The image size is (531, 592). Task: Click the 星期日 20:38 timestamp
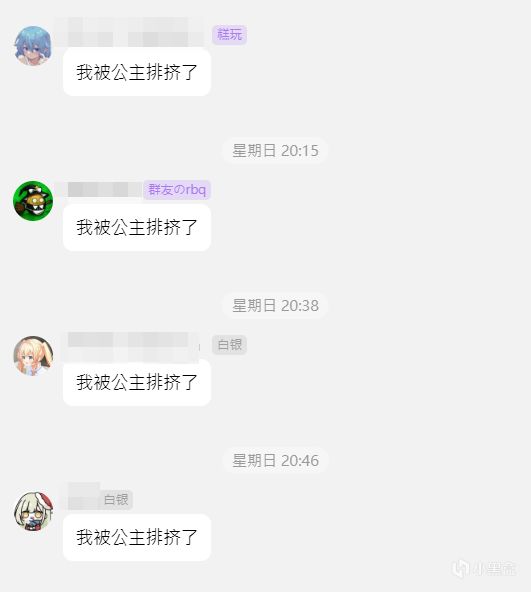tap(275, 305)
